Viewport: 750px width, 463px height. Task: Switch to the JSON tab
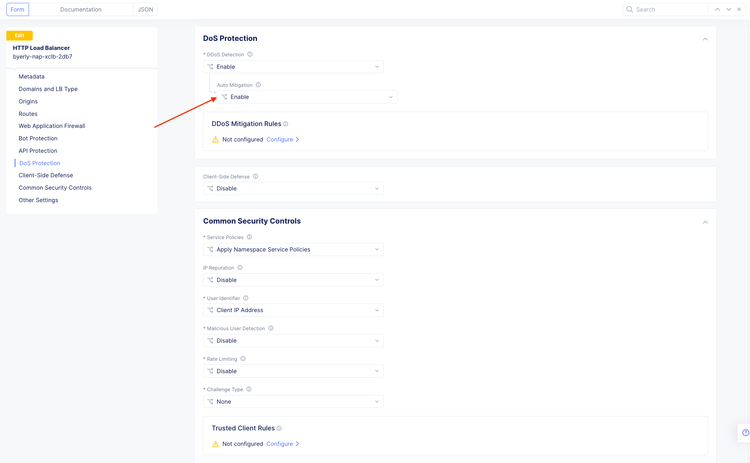145,9
